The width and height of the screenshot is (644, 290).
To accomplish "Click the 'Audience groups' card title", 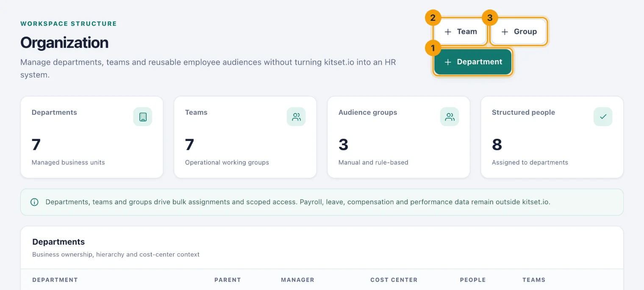I will [x=368, y=113].
